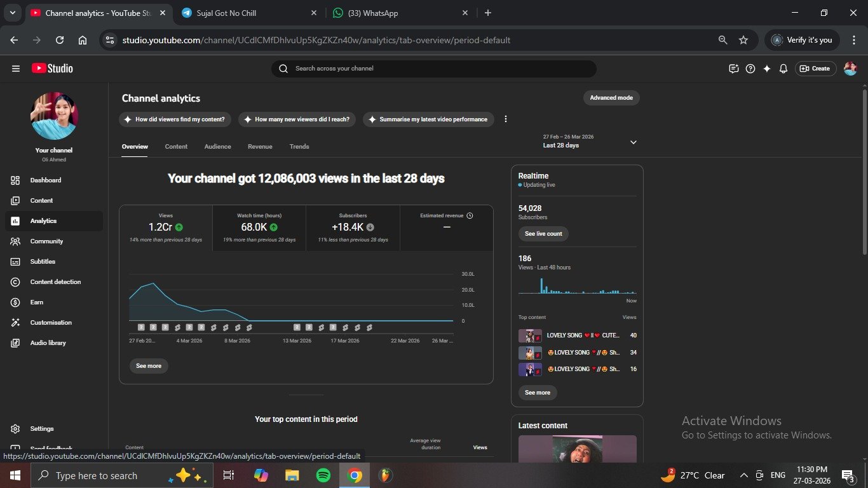This screenshot has height=488, width=868.
Task: Click the notifications bell icon
Action: pyautogui.click(x=783, y=69)
